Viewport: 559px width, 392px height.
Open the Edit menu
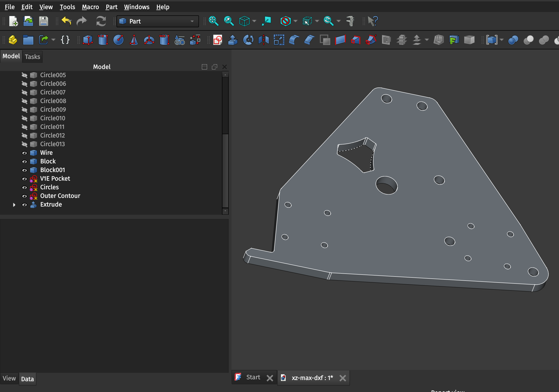click(27, 7)
